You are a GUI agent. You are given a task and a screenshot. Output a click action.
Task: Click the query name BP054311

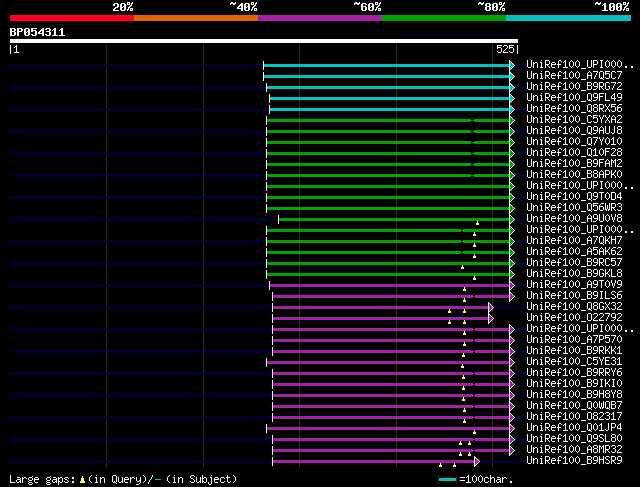pyautogui.click(x=37, y=32)
